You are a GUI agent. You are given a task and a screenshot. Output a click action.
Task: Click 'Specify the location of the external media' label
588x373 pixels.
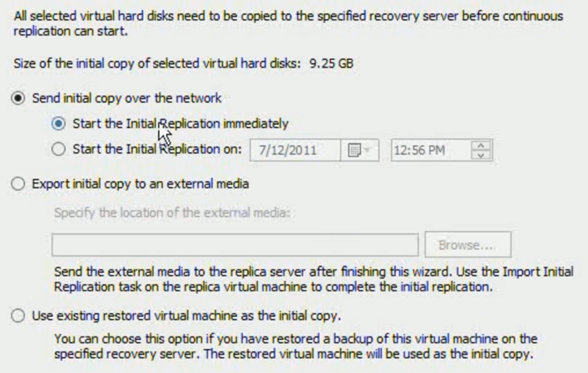pyautogui.click(x=173, y=213)
